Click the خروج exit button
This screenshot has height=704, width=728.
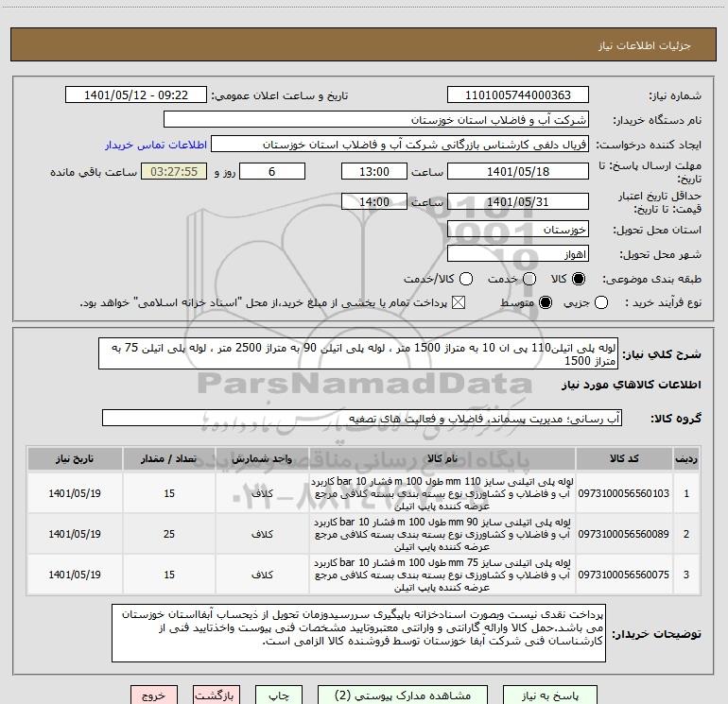[x=154, y=695]
